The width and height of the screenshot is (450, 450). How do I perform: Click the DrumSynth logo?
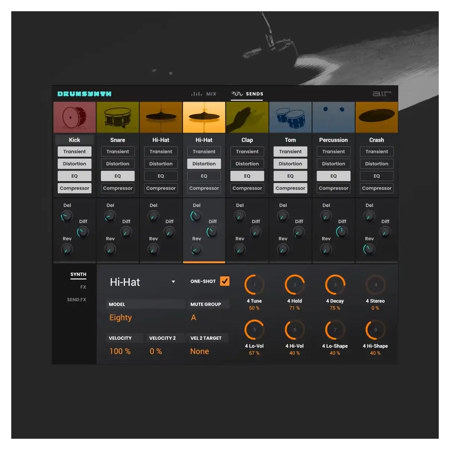click(x=84, y=94)
